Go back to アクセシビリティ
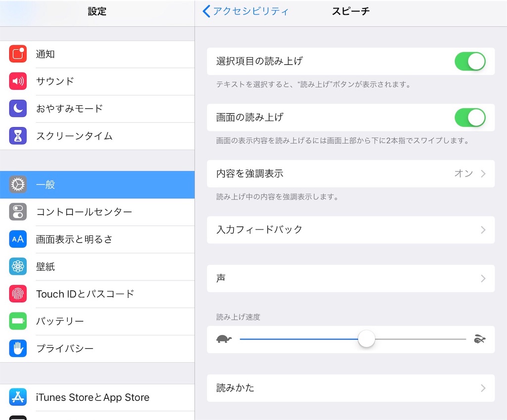 click(246, 11)
